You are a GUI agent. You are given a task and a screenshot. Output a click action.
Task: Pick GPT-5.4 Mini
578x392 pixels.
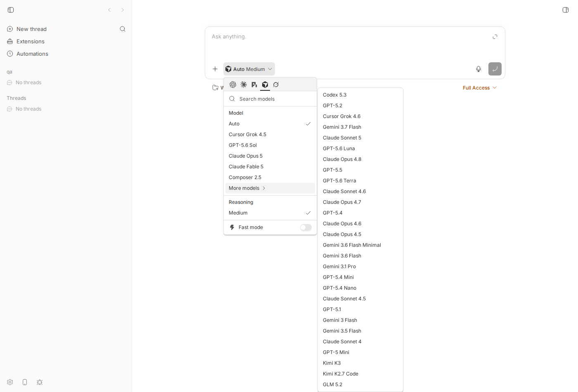coord(360,277)
